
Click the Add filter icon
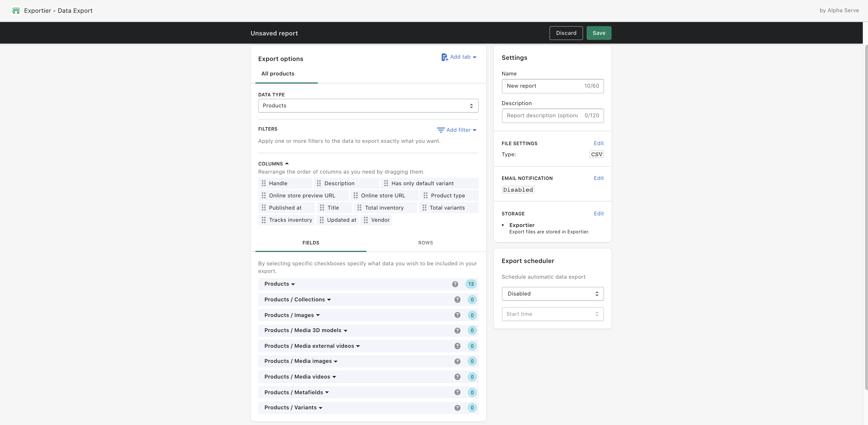pyautogui.click(x=440, y=130)
